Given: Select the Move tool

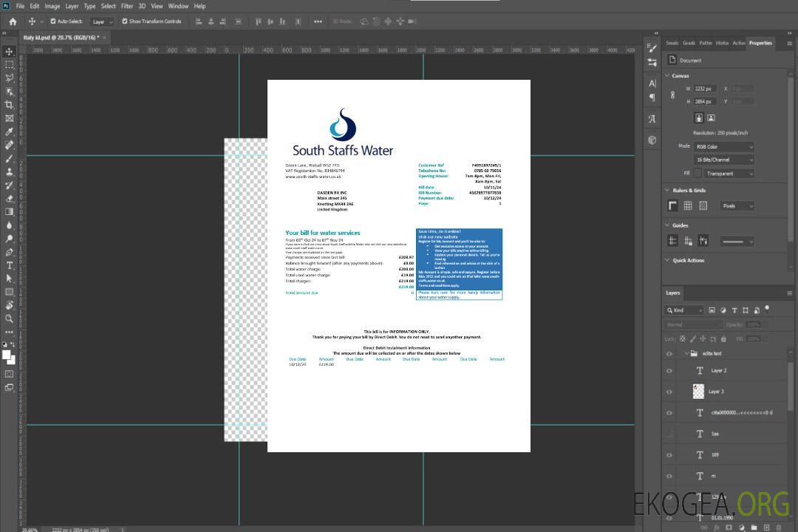Looking at the screenshot, I should [9, 52].
